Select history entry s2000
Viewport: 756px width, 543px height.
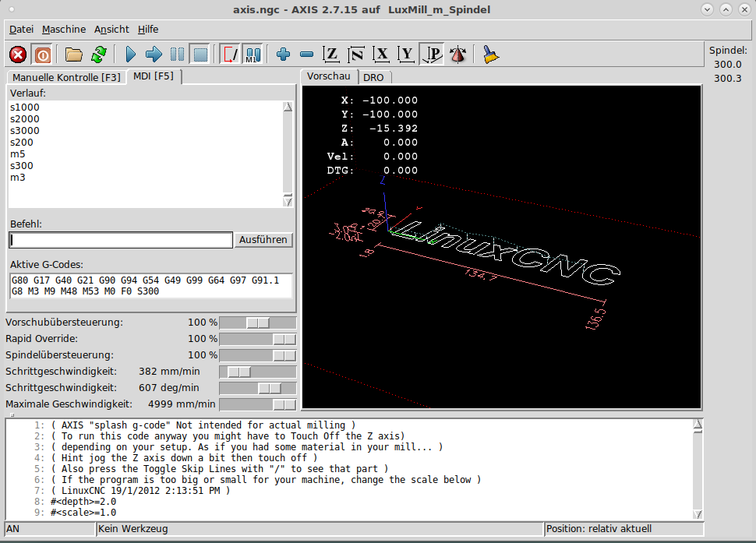[x=25, y=119]
